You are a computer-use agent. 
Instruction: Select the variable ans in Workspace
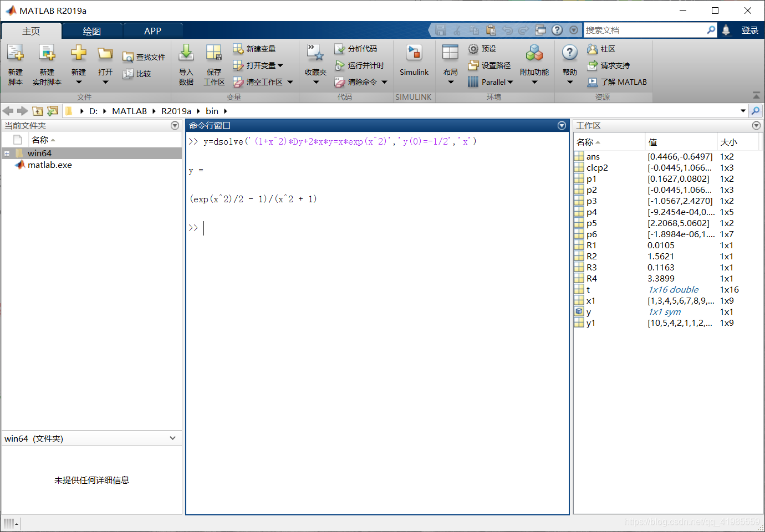point(593,157)
